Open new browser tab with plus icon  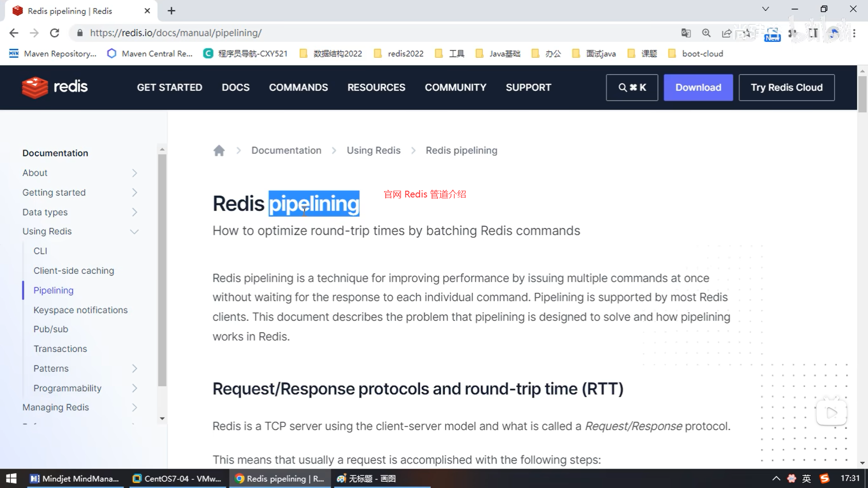coord(171,11)
